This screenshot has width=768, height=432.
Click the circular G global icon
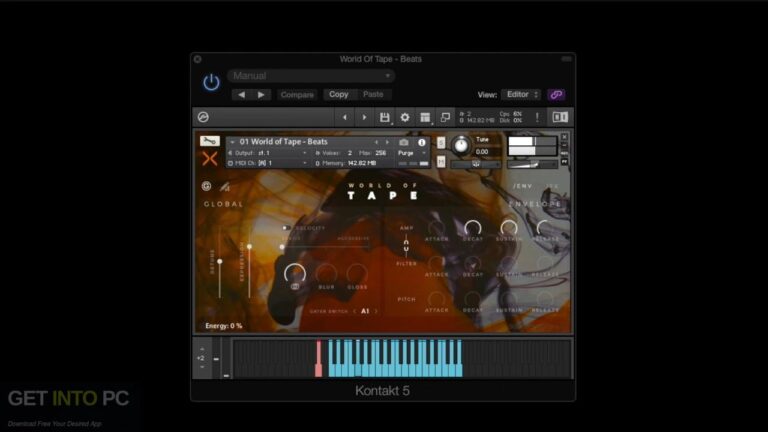pyautogui.click(x=206, y=186)
